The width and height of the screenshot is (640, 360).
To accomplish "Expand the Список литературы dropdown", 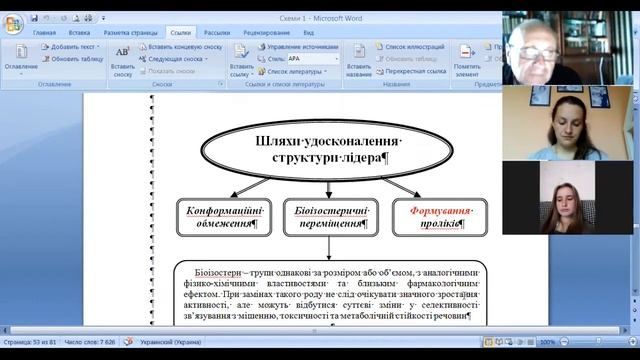I will click(326, 71).
